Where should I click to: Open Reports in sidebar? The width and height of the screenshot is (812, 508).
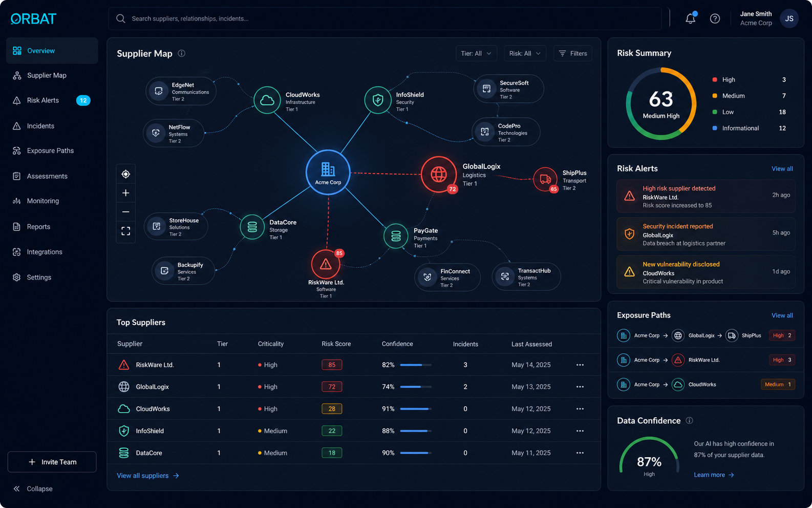[52, 227]
